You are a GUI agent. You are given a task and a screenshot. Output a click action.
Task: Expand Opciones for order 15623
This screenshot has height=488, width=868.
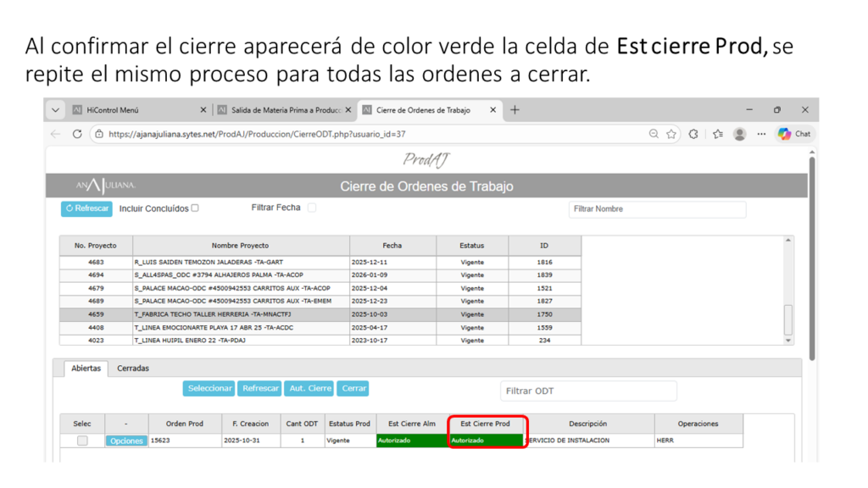point(126,441)
